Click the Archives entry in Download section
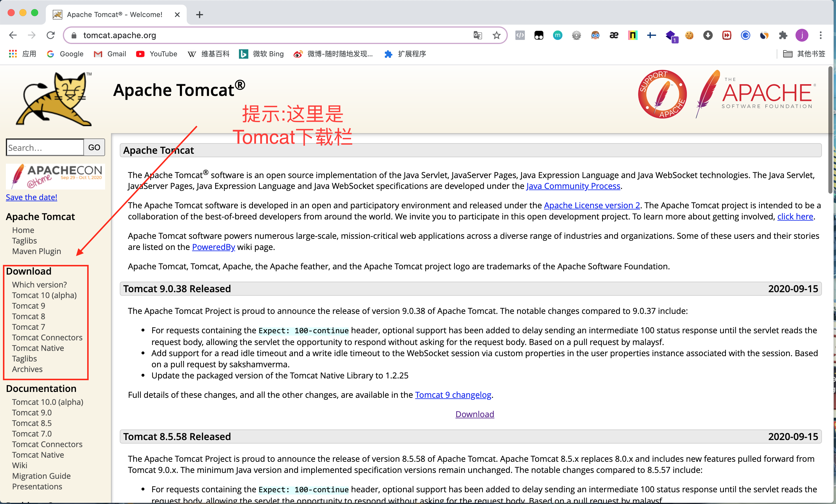The width and height of the screenshot is (836, 504). tap(27, 369)
